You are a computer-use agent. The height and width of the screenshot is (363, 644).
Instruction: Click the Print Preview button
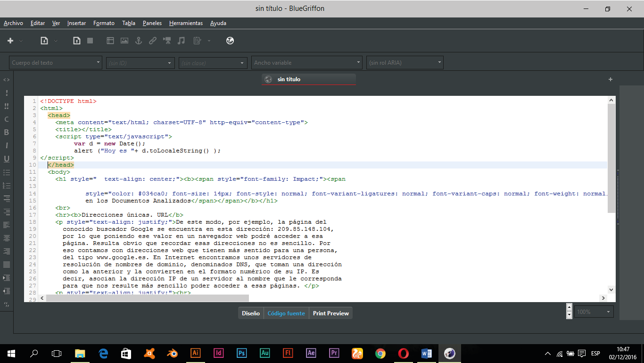coord(330,313)
